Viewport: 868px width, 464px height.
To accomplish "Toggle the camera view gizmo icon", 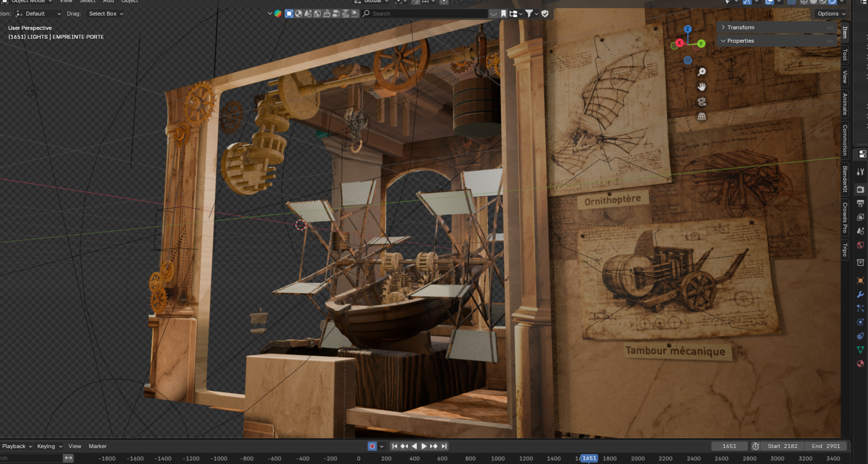I will click(x=701, y=102).
